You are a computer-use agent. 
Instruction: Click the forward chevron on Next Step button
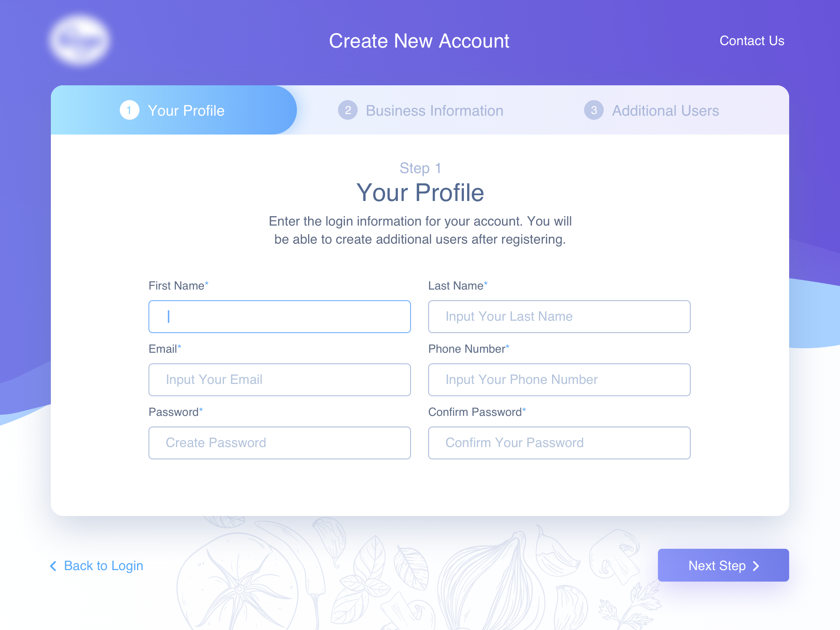click(x=760, y=564)
